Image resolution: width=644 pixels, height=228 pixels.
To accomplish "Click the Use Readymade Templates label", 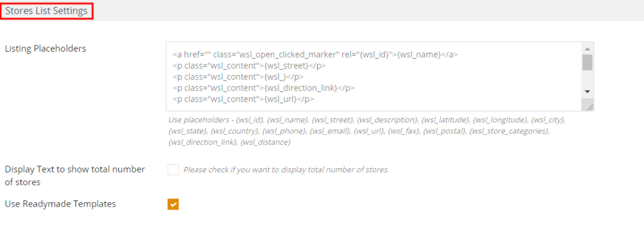I will (60, 203).
